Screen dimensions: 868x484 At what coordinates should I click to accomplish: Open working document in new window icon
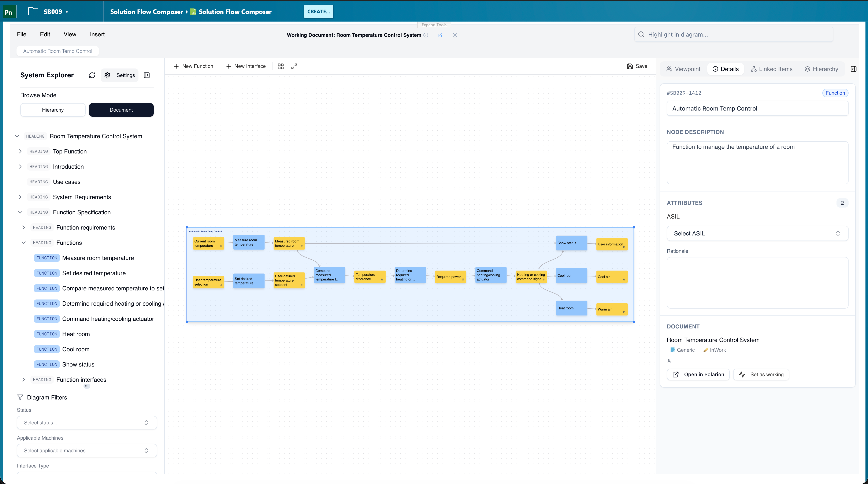point(440,35)
